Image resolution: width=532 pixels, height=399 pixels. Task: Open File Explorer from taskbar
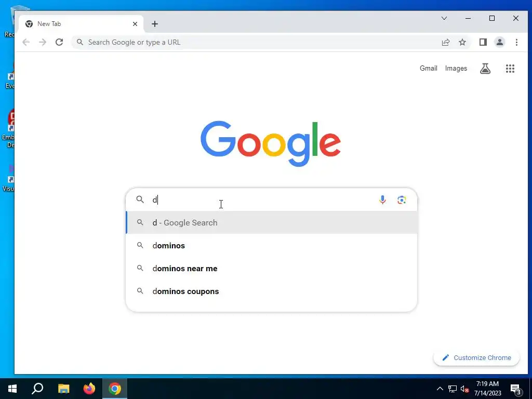click(x=63, y=389)
